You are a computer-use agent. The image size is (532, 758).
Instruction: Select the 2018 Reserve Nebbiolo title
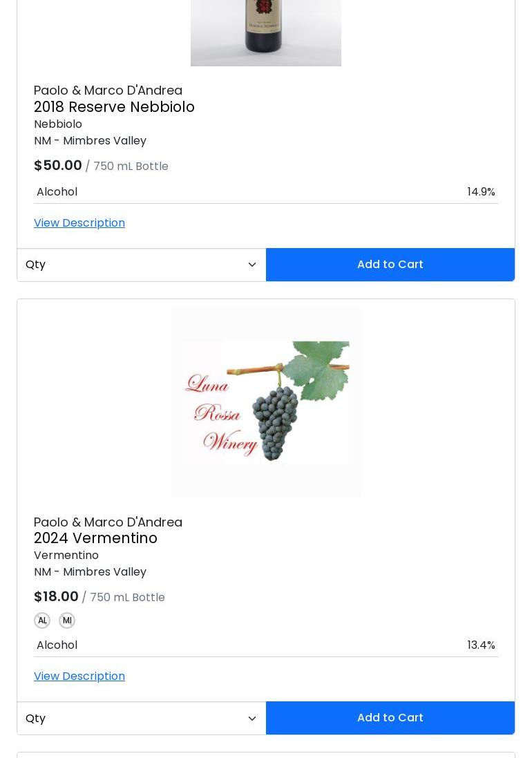coord(114,107)
